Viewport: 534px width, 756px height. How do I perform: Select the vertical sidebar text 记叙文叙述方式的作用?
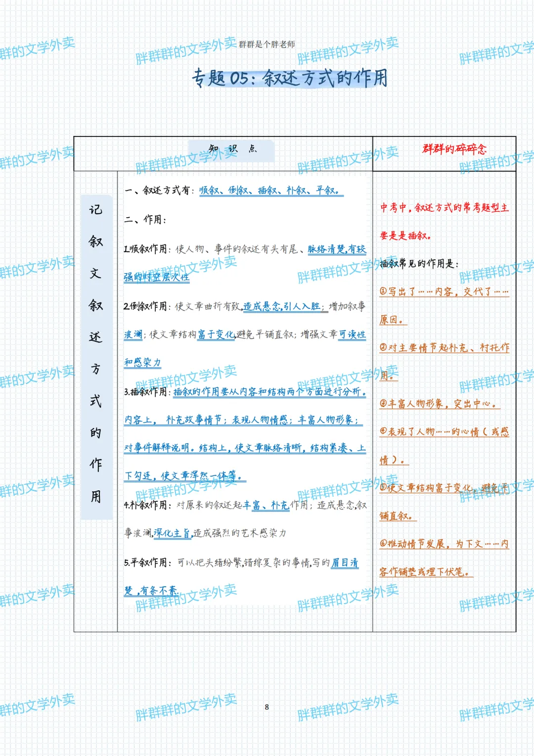[x=97, y=351]
